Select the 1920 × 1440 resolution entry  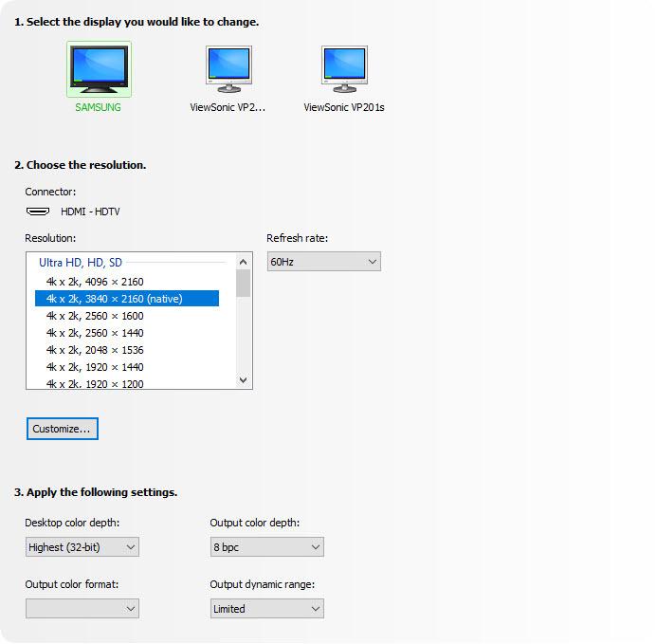95,367
